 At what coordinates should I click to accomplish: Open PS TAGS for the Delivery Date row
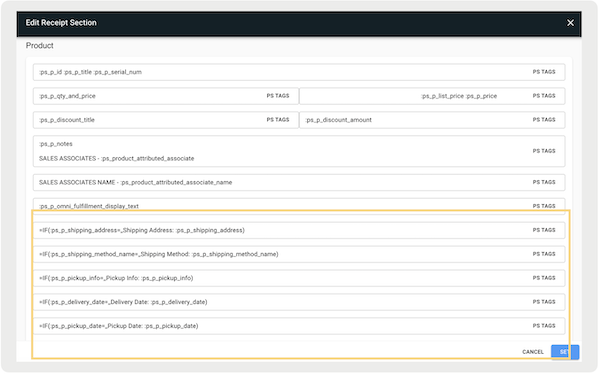544,302
